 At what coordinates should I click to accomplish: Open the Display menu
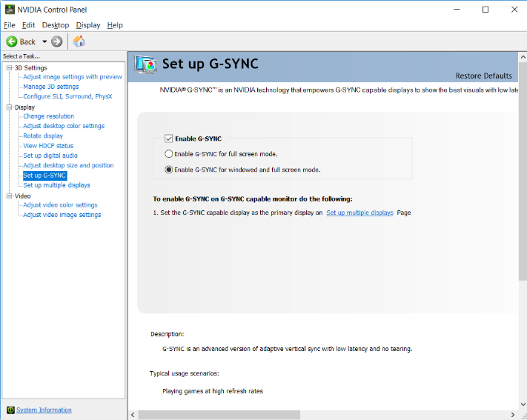point(88,25)
